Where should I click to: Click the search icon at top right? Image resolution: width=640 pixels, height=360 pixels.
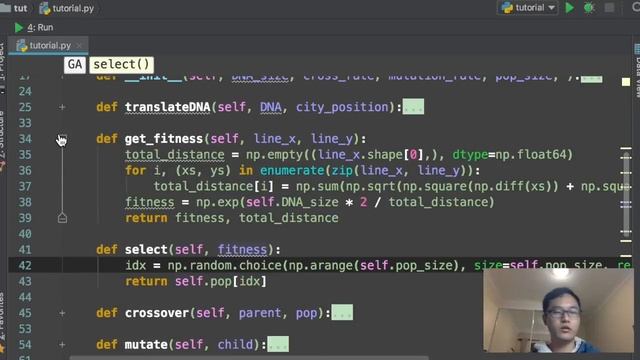tap(636, 8)
